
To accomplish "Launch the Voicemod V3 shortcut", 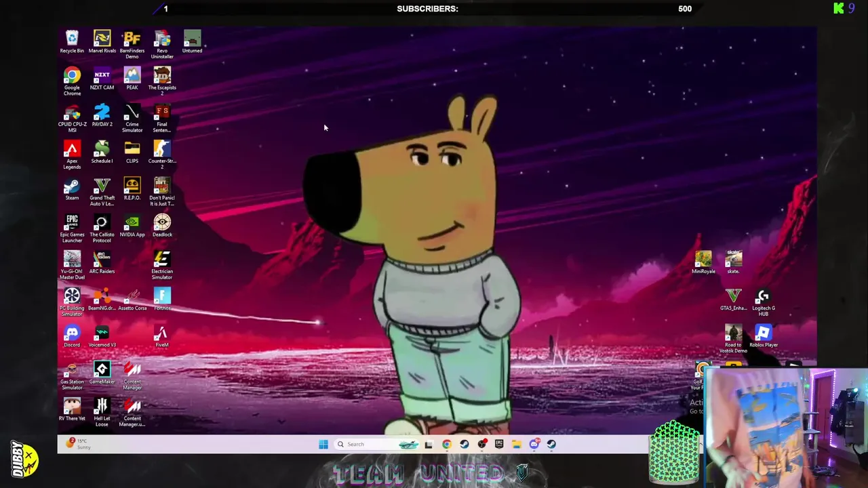I will [102, 336].
